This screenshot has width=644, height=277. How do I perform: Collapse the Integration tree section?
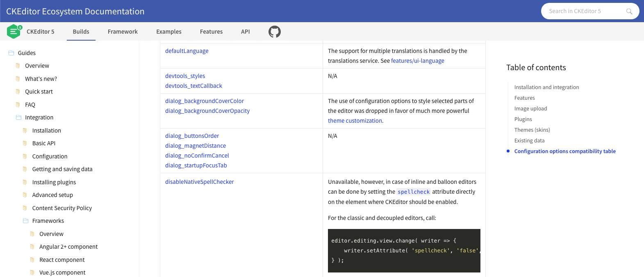pos(39,117)
